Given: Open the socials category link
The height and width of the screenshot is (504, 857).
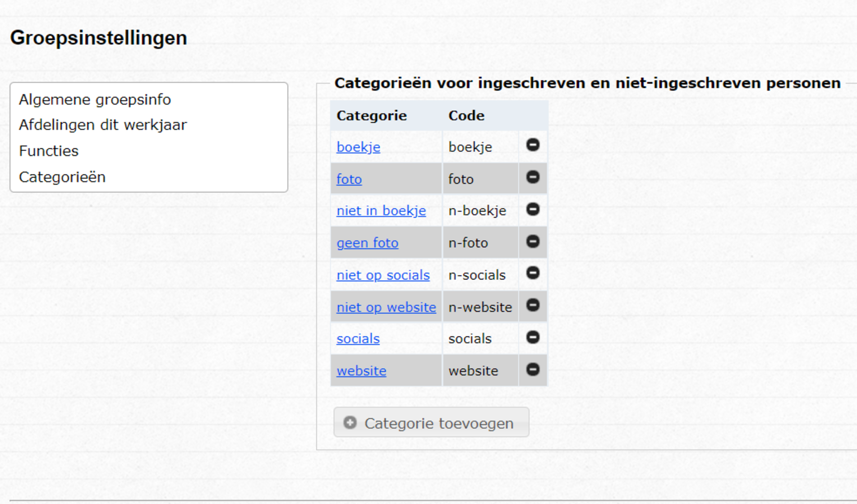Looking at the screenshot, I should (x=358, y=339).
